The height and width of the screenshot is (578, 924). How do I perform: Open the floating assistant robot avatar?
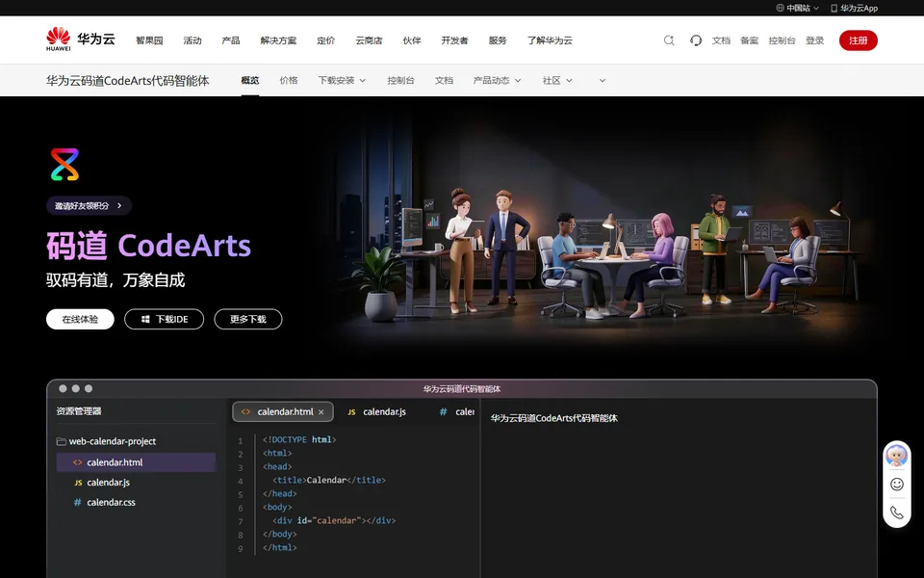click(896, 456)
